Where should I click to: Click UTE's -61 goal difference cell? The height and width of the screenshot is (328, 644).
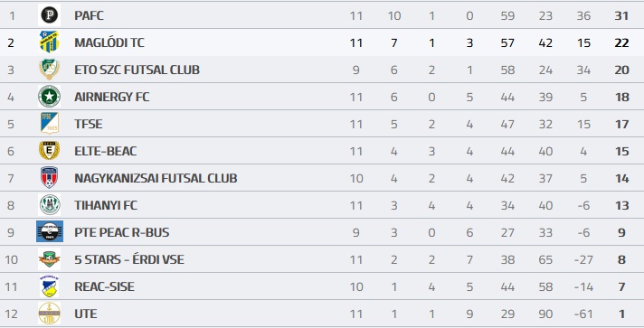(583, 314)
